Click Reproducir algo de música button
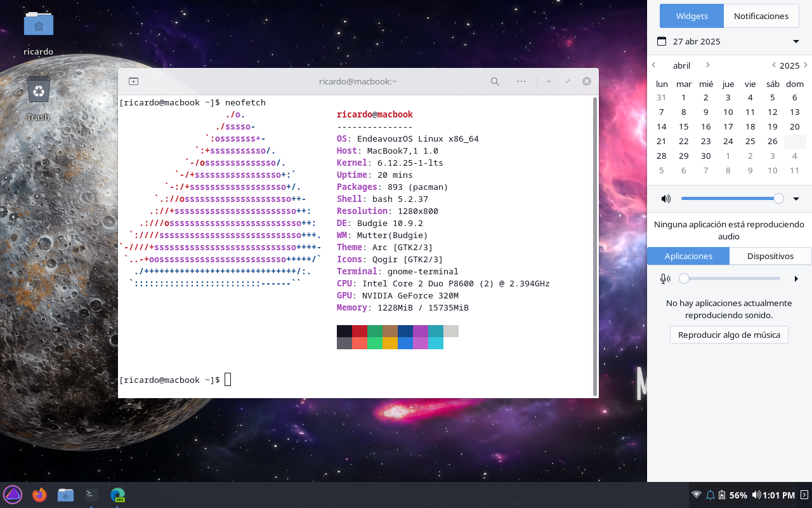 [x=729, y=335]
